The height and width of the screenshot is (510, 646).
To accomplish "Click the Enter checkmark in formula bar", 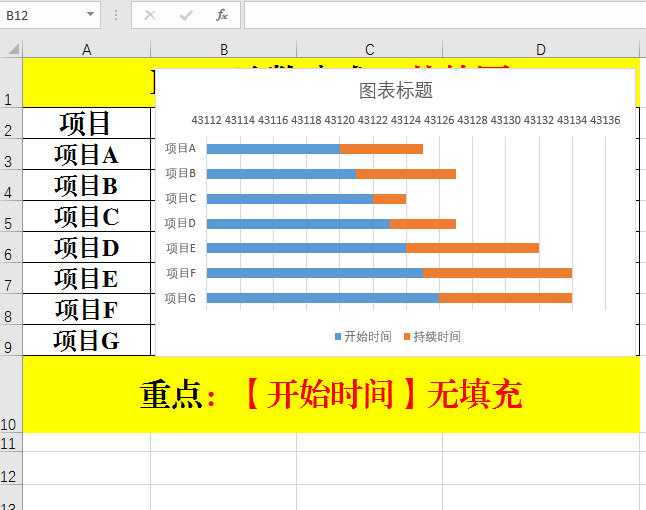I will 186,15.
